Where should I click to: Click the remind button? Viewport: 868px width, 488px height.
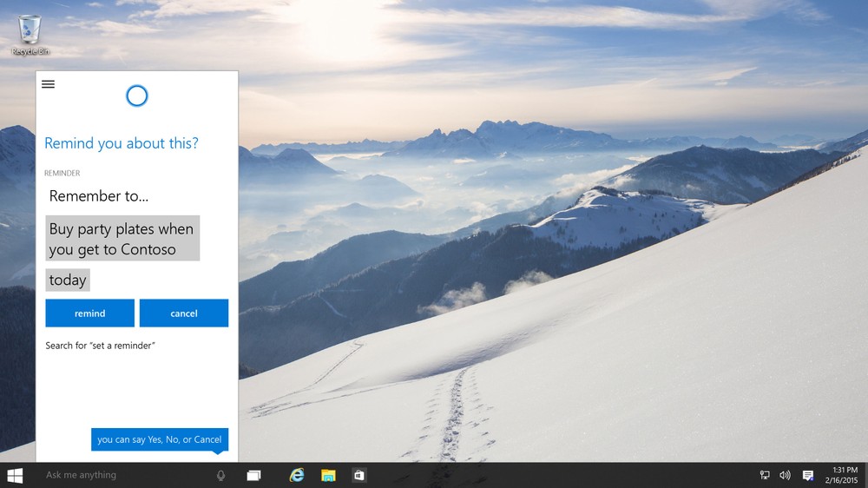[89, 313]
